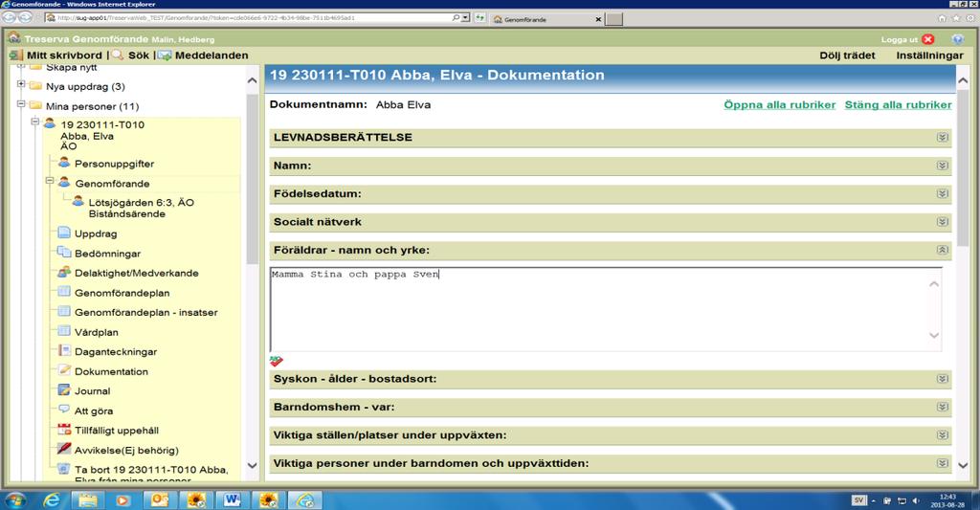Screen dimensions: 980x510
Task: Select the Genomförande browser tab
Action: click(546, 19)
